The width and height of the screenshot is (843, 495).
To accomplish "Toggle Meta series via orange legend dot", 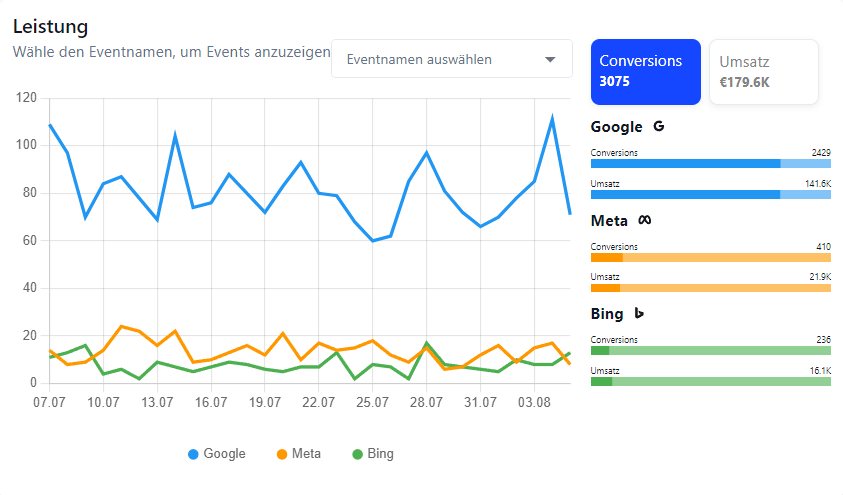I will point(281,454).
